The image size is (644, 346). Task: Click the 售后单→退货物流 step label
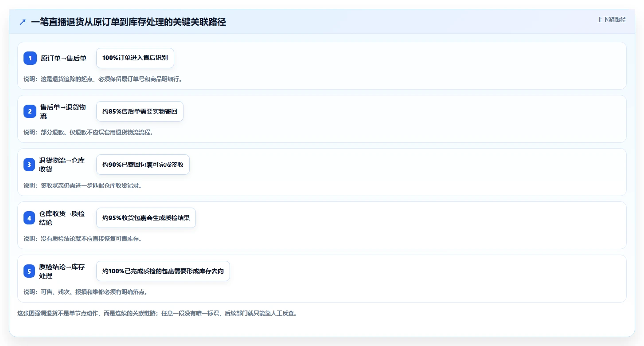(x=63, y=111)
